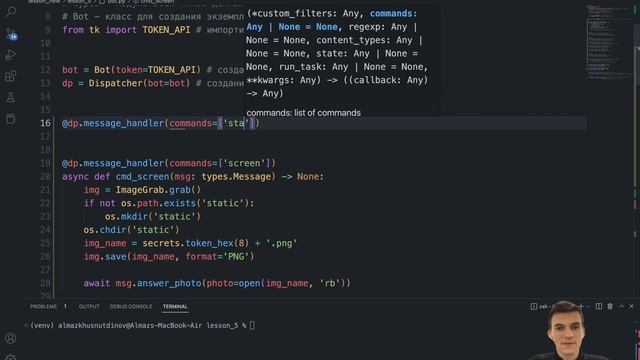Split the terminal panel
Screen dimensions: 640x360
(x=598, y=306)
